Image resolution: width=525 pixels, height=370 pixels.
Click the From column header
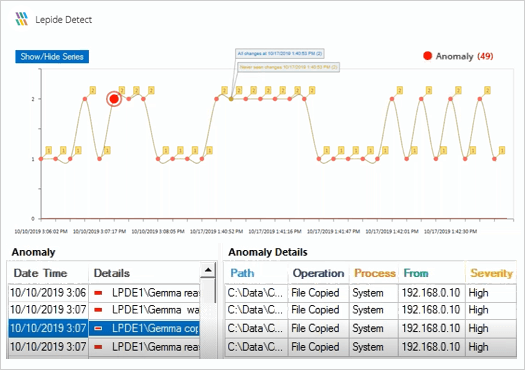[x=416, y=273]
